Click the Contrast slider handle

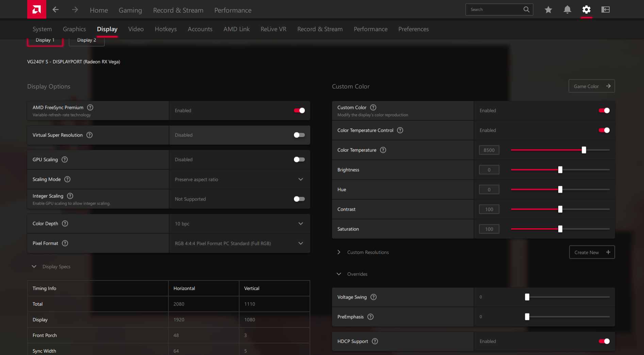pos(560,209)
